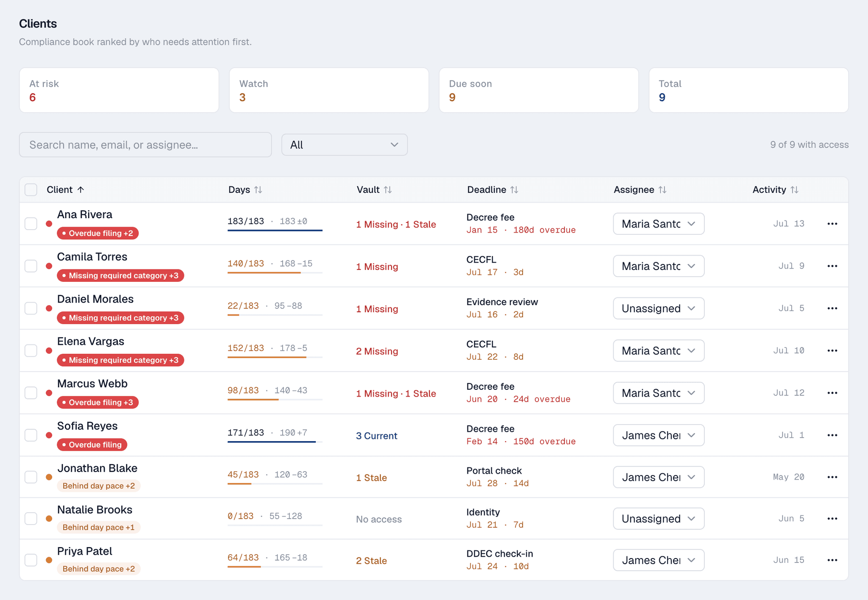The height and width of the screenshot is (600, 868).
Task: Select the Daniel Morales row checkbox
Action: [31, 308]
